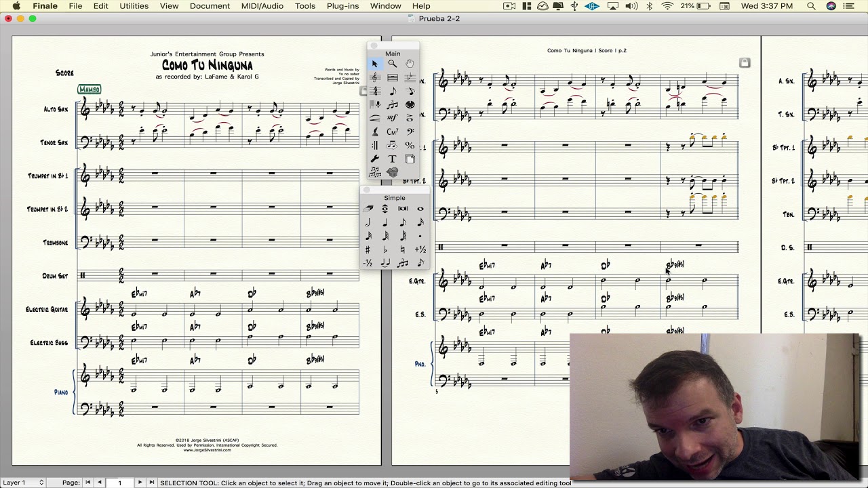Choose the 64th note duration
The height and width of the screenshot is (488, 868).
[385, 236]
